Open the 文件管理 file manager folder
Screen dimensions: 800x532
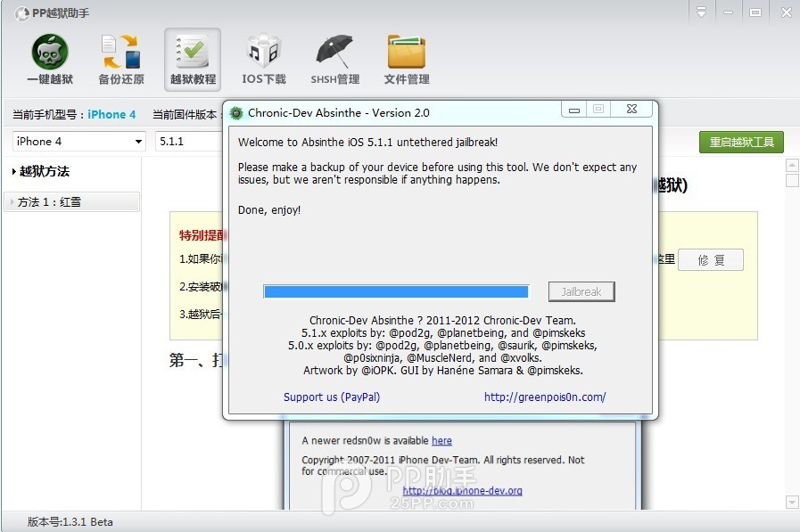(407, 60)
